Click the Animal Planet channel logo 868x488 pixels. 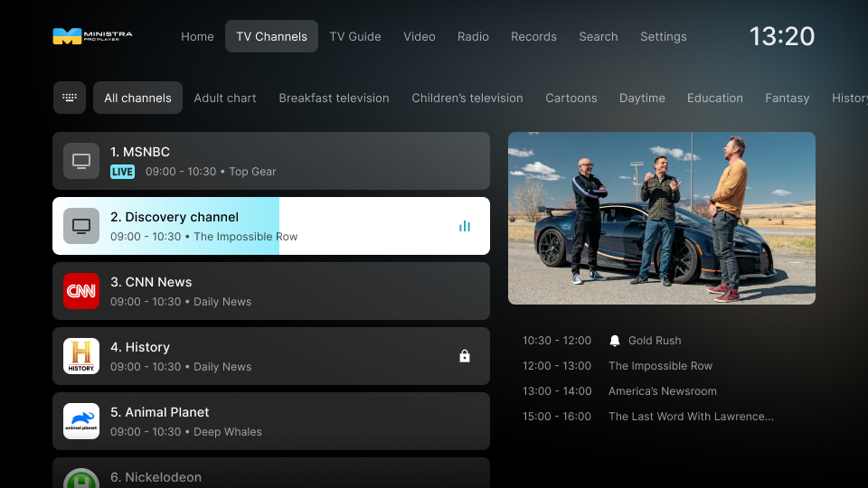pos(81,421)
